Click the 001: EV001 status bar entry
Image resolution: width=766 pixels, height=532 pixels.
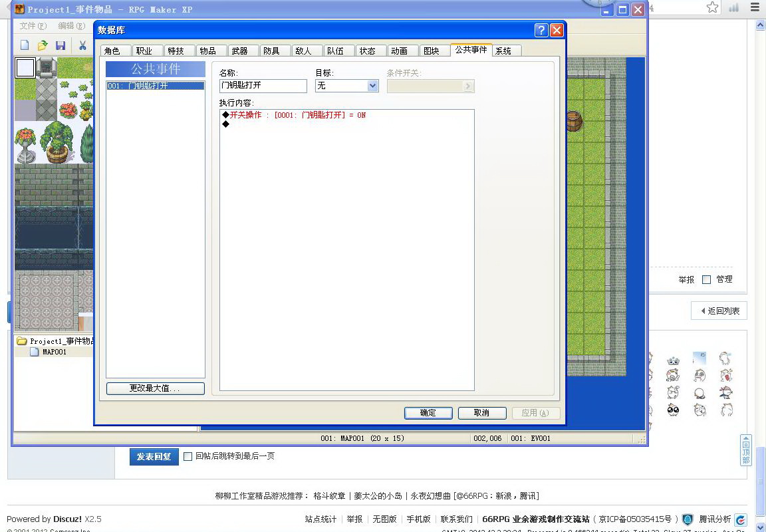pos(531,438)
